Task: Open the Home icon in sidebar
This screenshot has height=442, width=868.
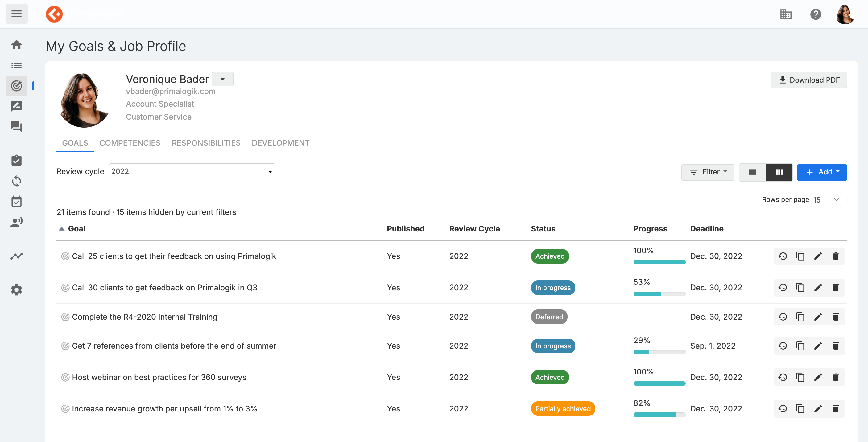Action: (16, 45)
